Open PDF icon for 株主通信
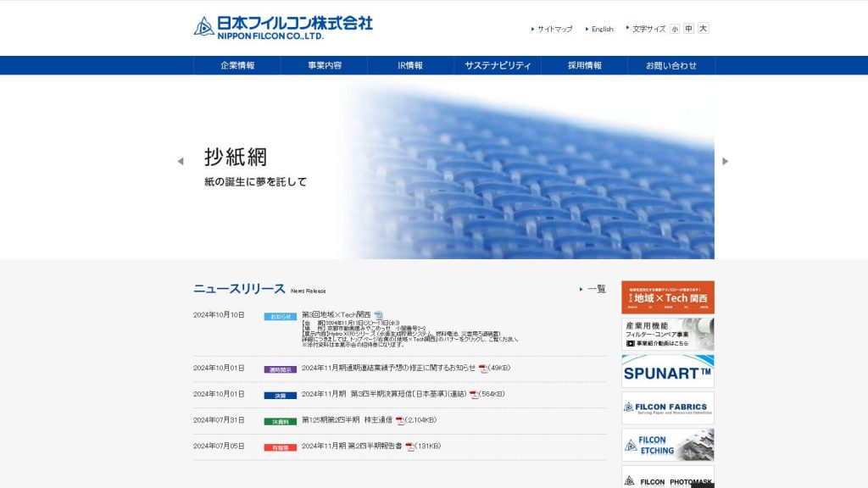The width and height of the screenshot is (868, 488). point(400,420)
